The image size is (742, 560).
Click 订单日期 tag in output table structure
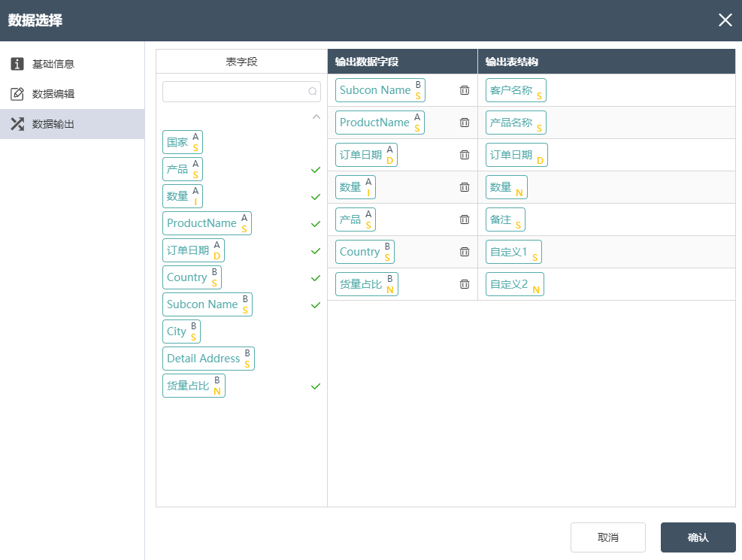pos(516,155)
